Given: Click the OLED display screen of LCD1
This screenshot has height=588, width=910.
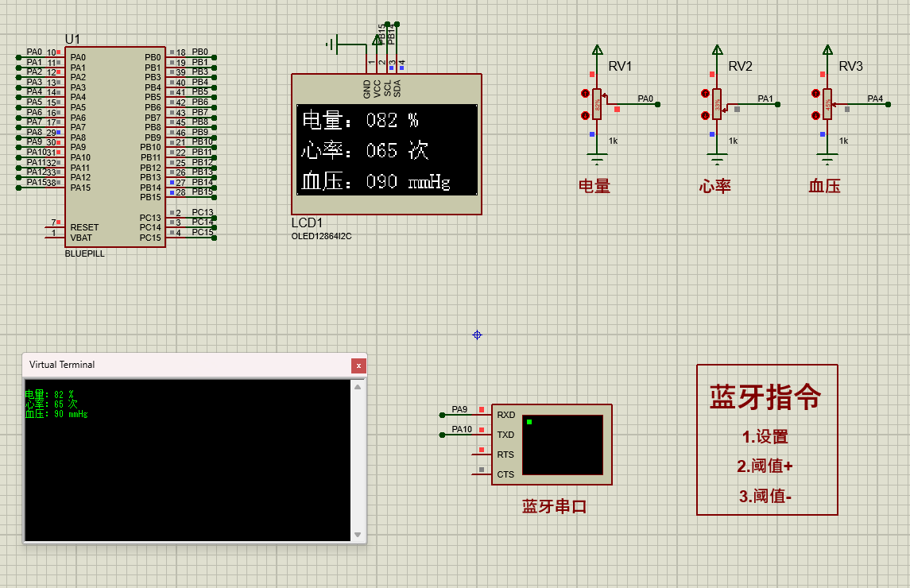Looking at the screenshot, I should 387,149.
